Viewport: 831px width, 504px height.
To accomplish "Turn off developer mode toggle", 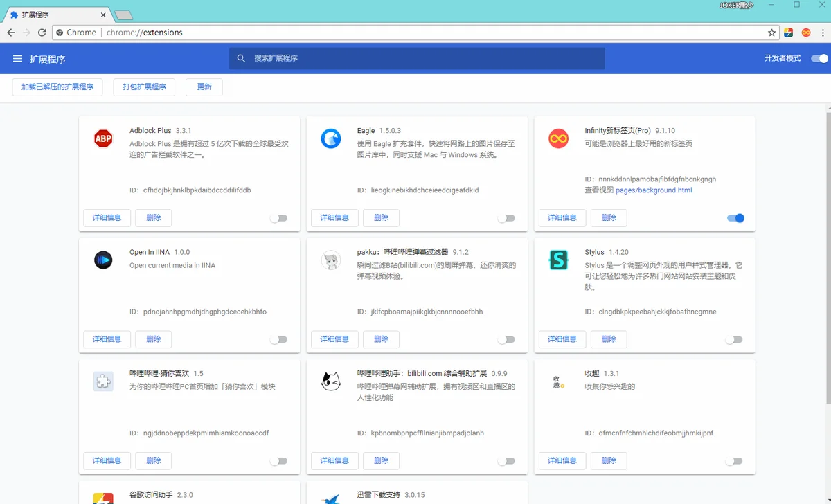I will coord(819,59).
